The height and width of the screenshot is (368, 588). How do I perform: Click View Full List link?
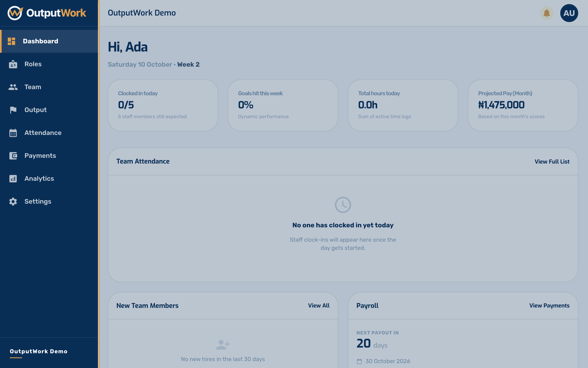pos(552,162)
